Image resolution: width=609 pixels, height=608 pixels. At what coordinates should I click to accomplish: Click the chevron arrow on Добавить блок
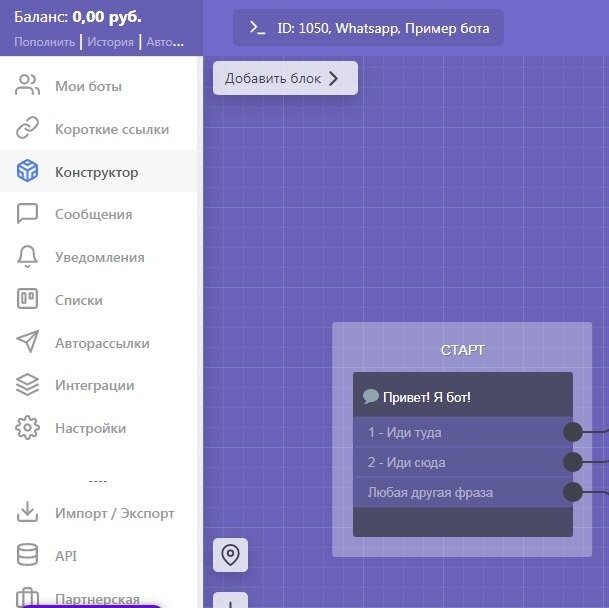333,78
